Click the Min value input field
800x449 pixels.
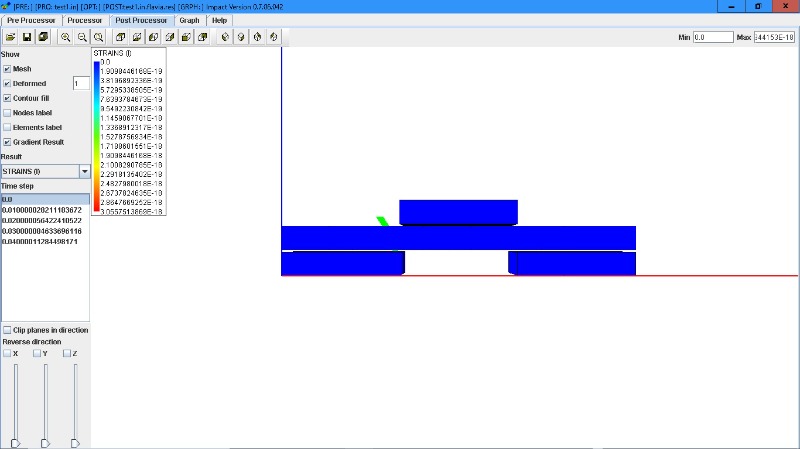713,37
